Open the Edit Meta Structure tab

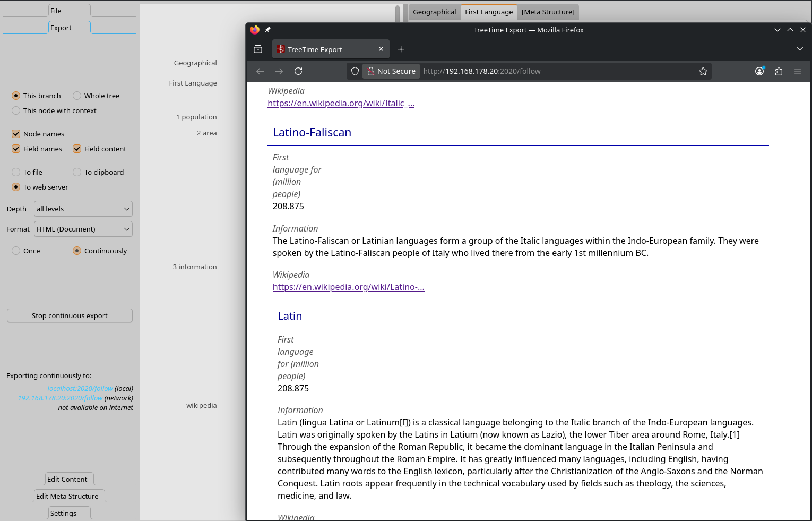tap(67, 496)
